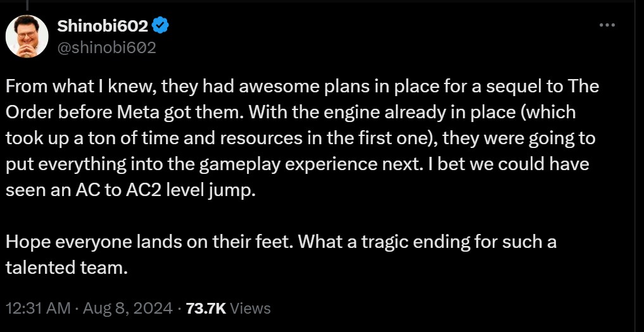Click the blue verified badge
Image resolution: width=644 pixels, height=332 pixels.
(x=161, y=26)
